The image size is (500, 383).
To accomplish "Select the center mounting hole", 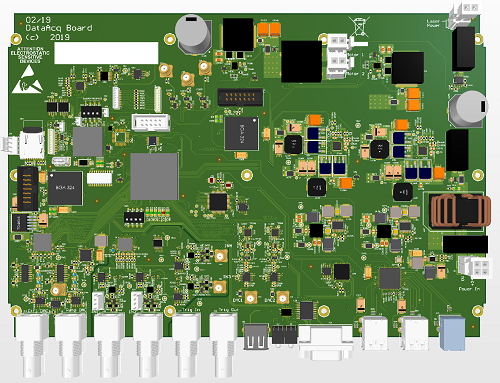I will click(247, 175).
